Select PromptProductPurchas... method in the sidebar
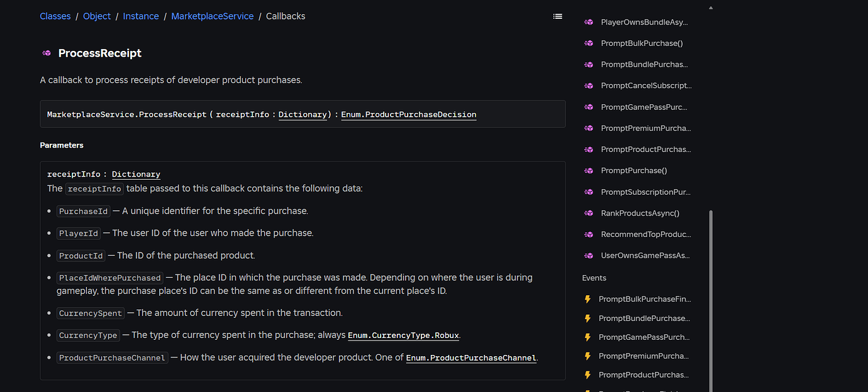 point(645,150)
